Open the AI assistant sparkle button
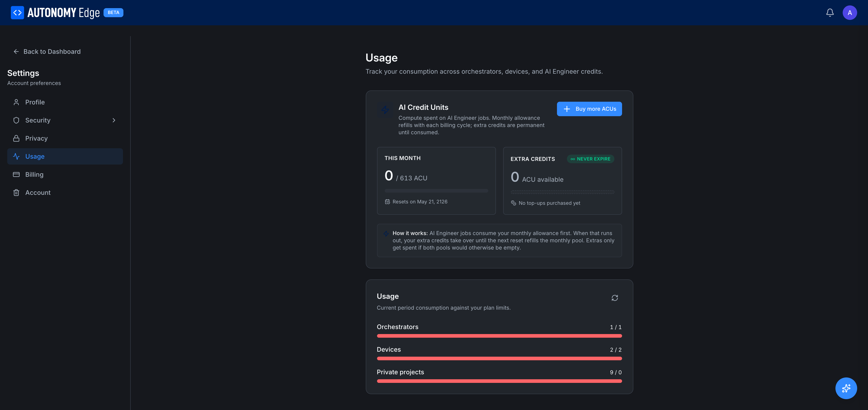 846,388
